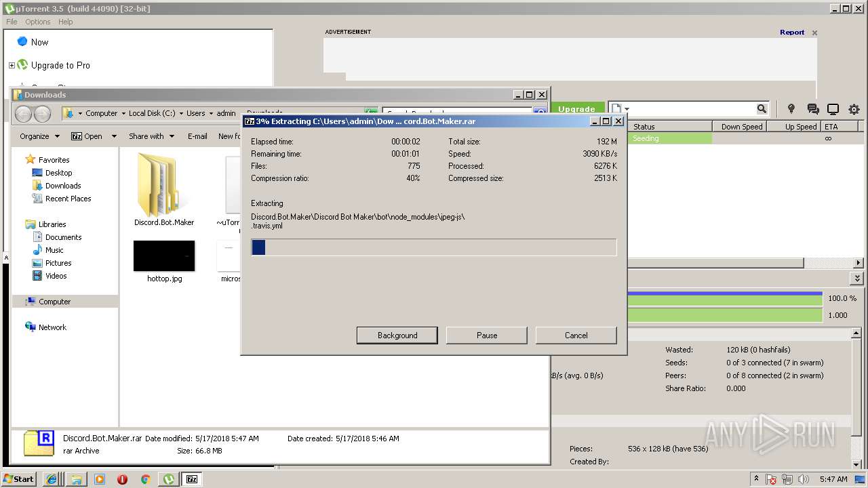The height and width of the screenshot is (488, 868).
Task: Click the Forward arrow in the Downloads window
Action: pos(42,114)
